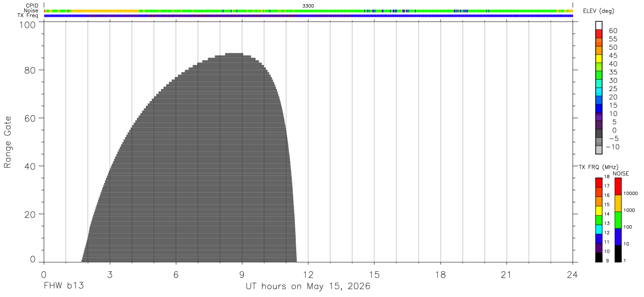Click the 'Noise' row label at top left

click(x=31, y=10)
